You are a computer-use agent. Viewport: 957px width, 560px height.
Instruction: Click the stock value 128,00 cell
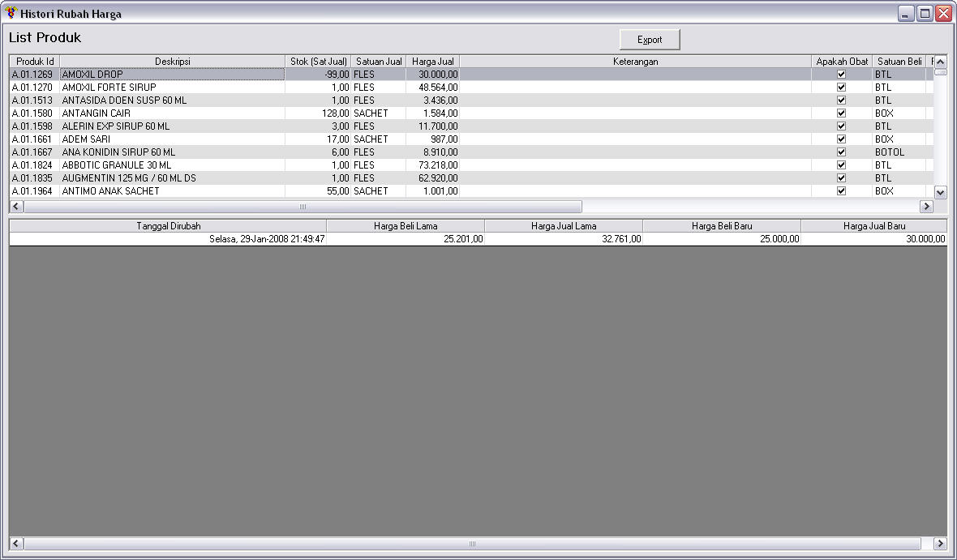(318, 113)
